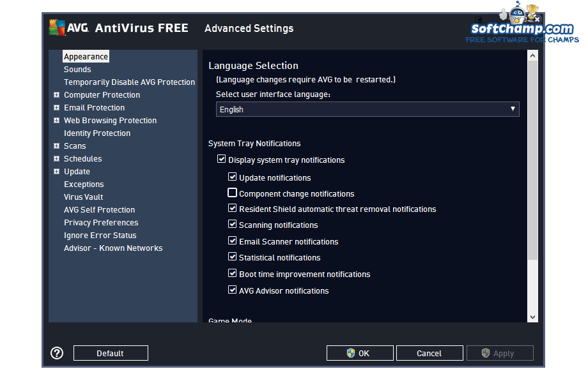Click the help question mark icon
The height and width of the screenshot is (383, 588).
(57, 353)
